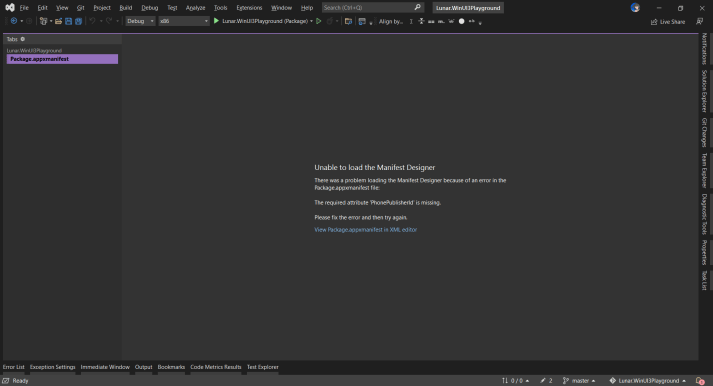Click the push/pull arrows 0 / 0 indicator
713x386 pixels.
tap(515, 381)
